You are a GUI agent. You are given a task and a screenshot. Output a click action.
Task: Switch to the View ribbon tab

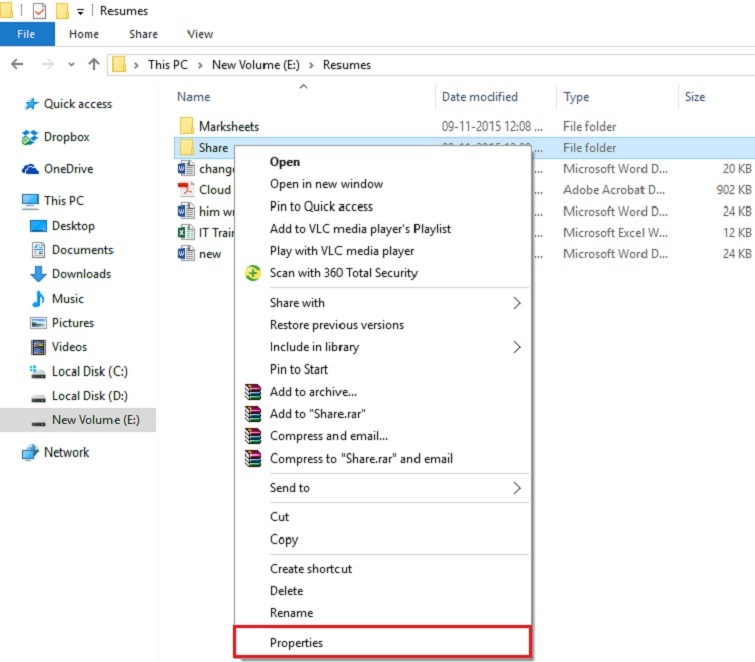tap(200, 34)
